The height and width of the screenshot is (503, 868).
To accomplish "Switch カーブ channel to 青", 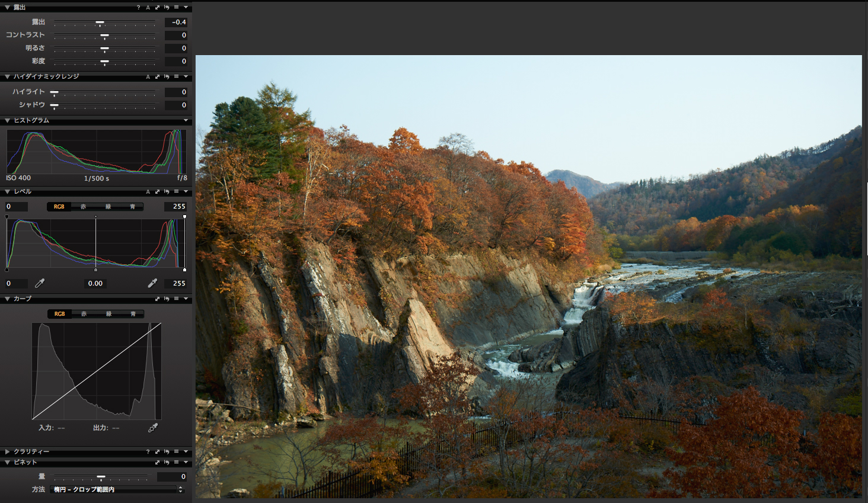I will (x=133, y=314).
